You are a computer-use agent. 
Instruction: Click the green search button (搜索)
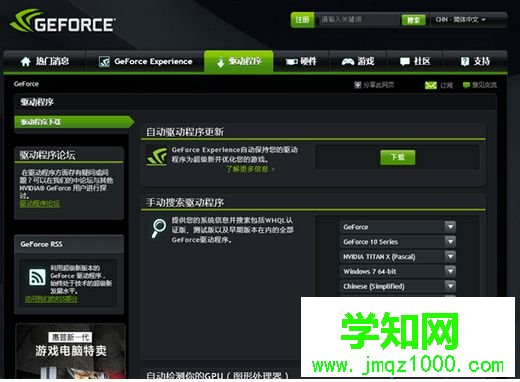pos(414,20)
